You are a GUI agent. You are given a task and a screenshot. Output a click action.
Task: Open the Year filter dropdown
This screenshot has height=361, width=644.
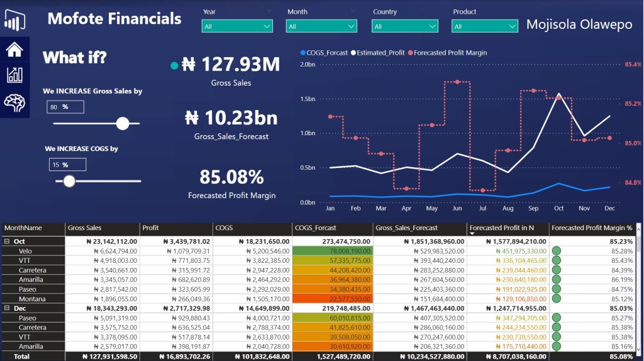[237, 26]
